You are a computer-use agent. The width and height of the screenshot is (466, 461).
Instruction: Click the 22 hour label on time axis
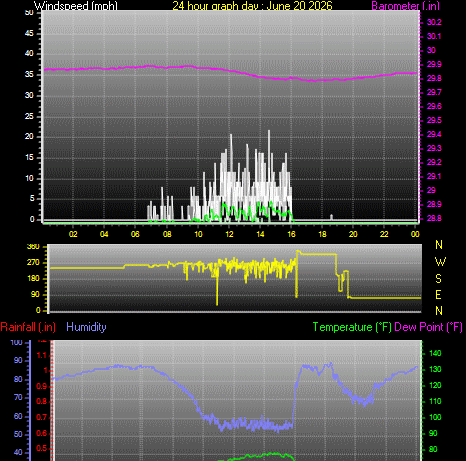point(384,234)
